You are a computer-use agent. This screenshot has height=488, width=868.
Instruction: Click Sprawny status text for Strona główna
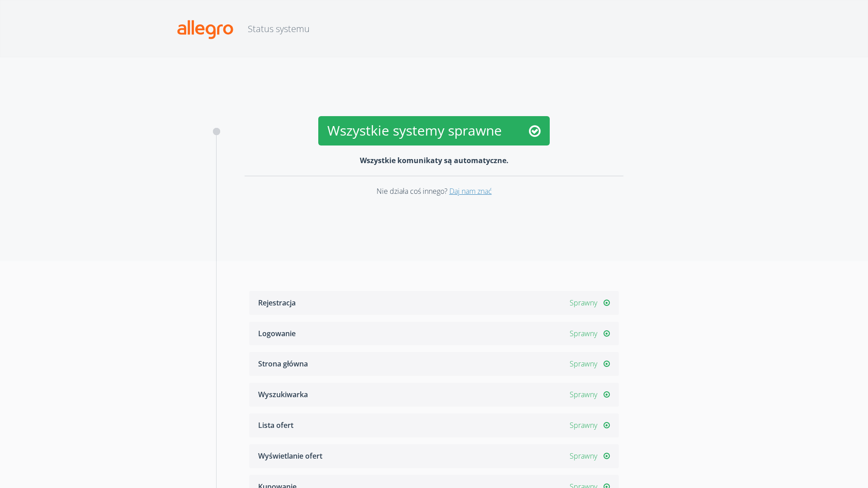pyautogui.click(x=583, y=364)
